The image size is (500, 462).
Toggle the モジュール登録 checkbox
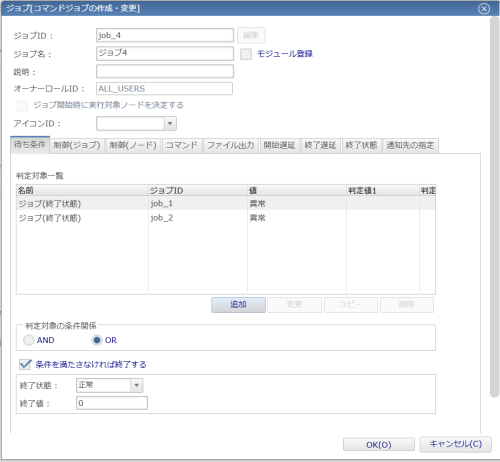246,54
